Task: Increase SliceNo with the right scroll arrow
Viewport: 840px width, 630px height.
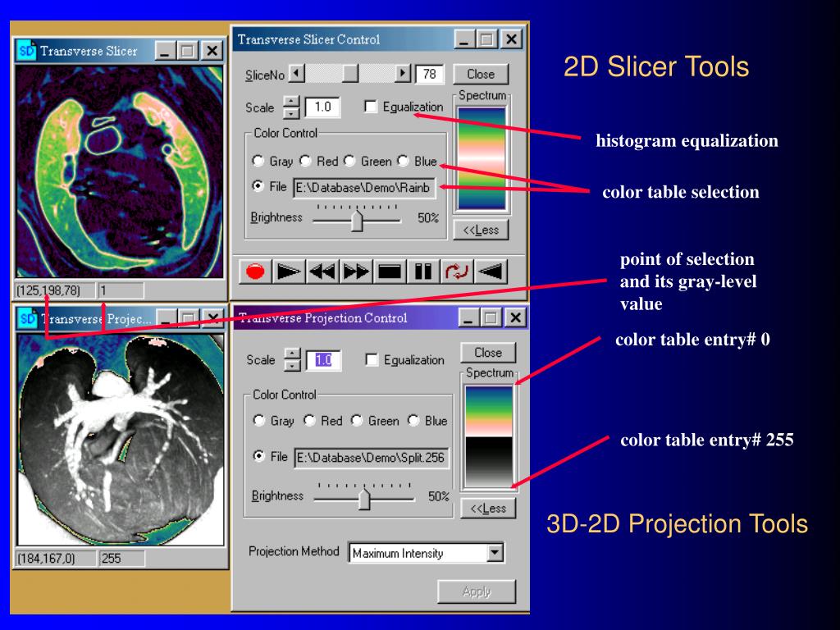Action: (403, 73)
